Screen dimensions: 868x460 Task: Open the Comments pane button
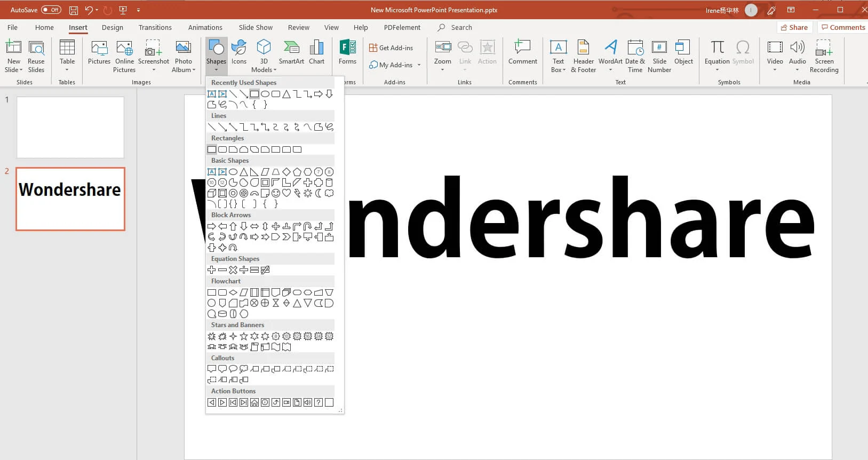click(x=843, y=27)
